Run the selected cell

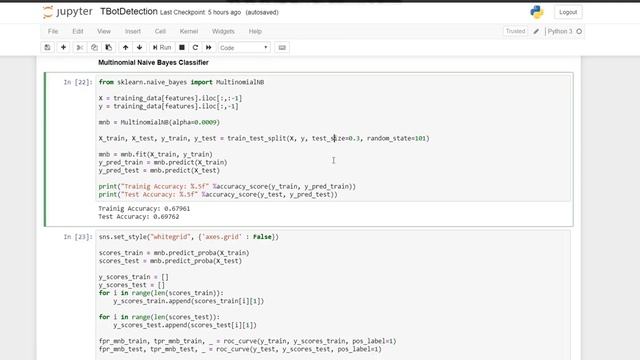pyautogui.click(x=162, y=47)
